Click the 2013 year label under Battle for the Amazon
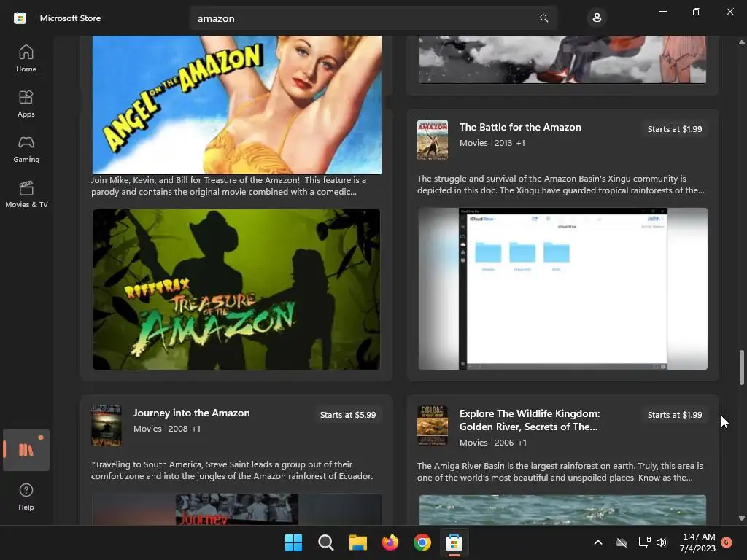The height and width of the screenshot is (560, 747). point(503,143)
